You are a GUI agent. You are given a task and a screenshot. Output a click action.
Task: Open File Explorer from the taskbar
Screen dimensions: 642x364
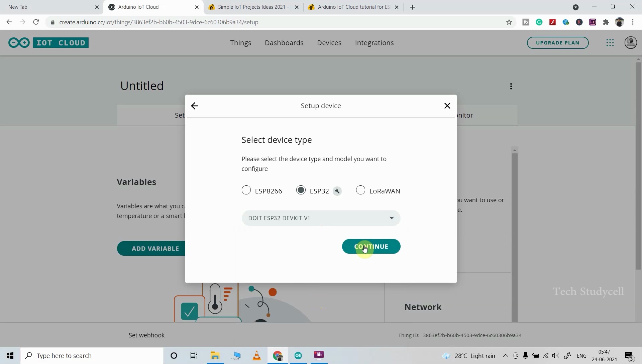pos(215,356)
